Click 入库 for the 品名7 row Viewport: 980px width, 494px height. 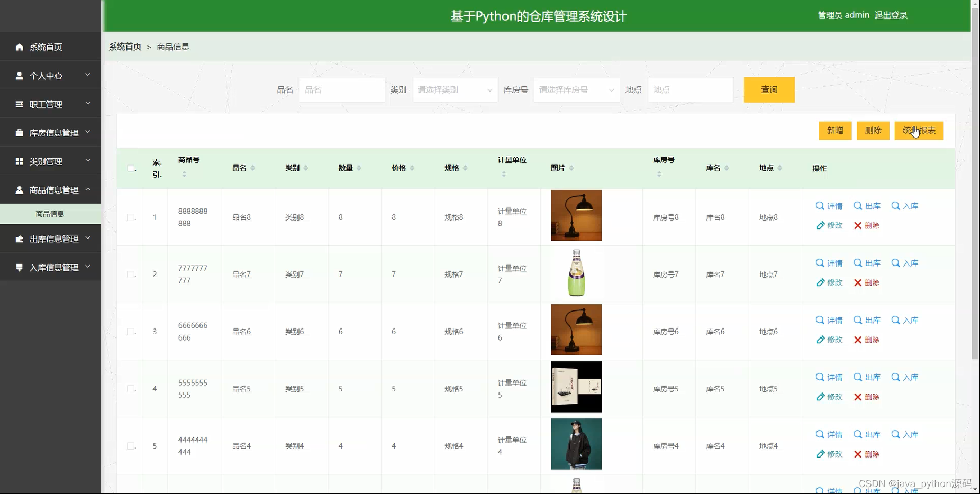point(905,263)
